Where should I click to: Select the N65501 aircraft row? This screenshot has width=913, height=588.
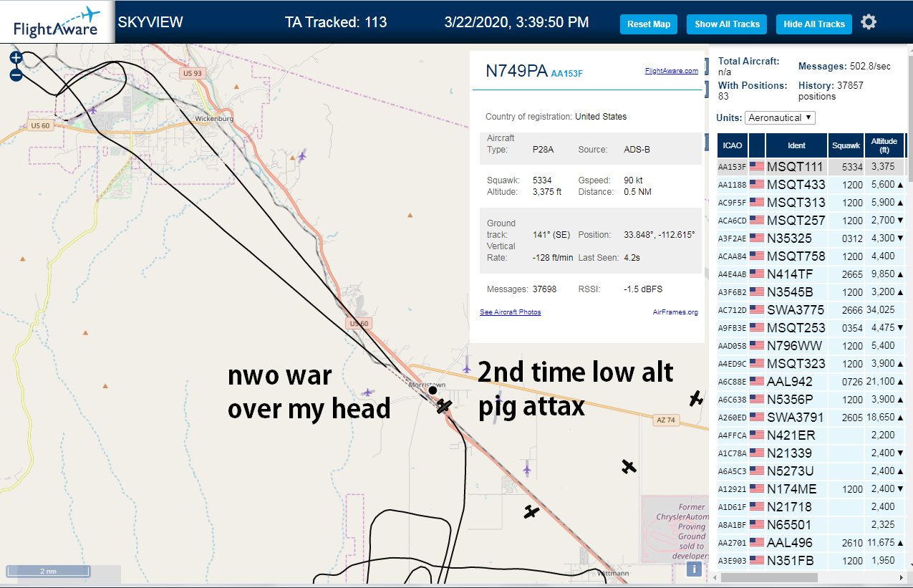pyautogui.click(x=811, y=525)
